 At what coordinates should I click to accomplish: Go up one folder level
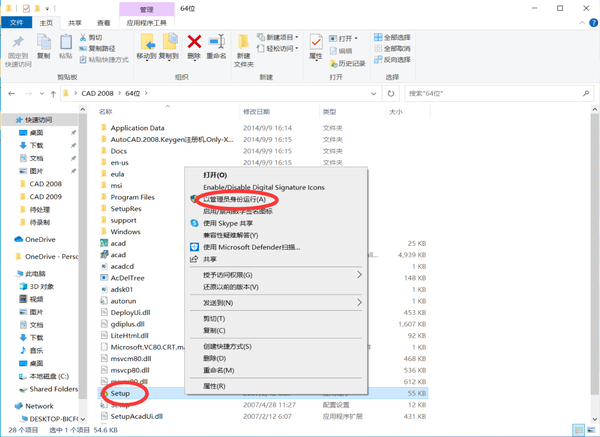click(53, 93)
